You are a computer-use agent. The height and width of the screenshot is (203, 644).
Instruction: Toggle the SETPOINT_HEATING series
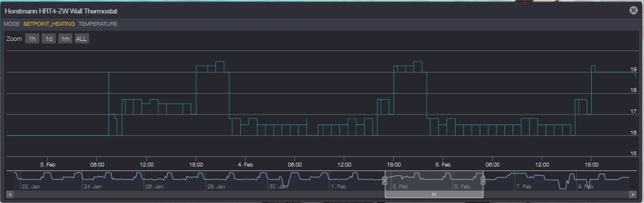point(49,24)
